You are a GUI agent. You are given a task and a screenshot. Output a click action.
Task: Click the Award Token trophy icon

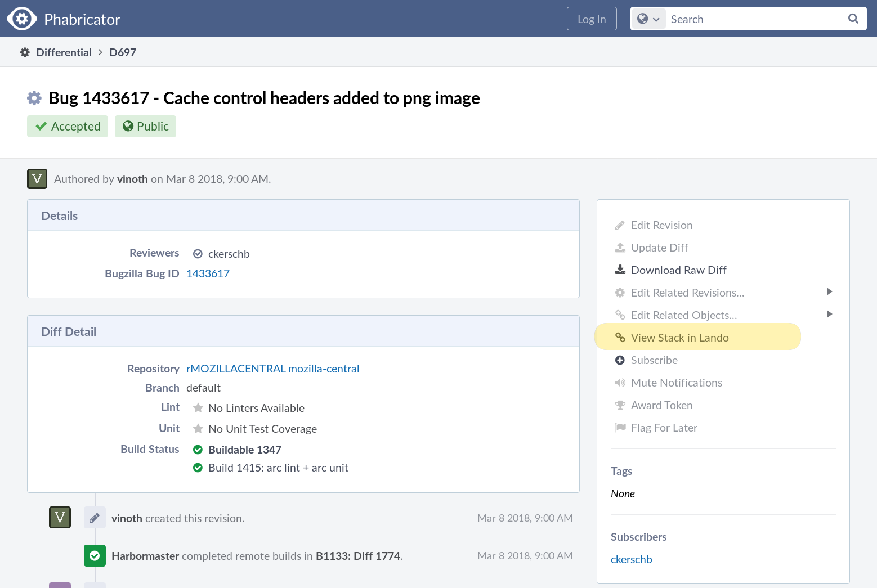(620, 405)
